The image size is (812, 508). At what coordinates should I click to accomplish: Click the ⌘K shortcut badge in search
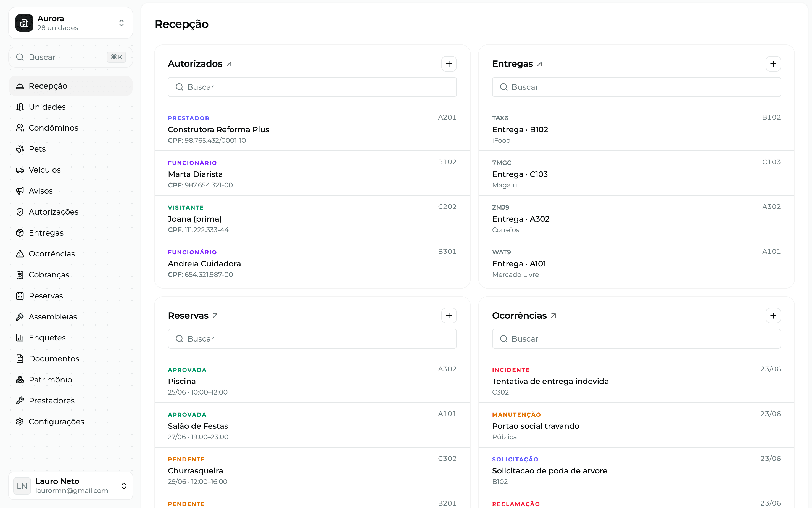(116, 57)
